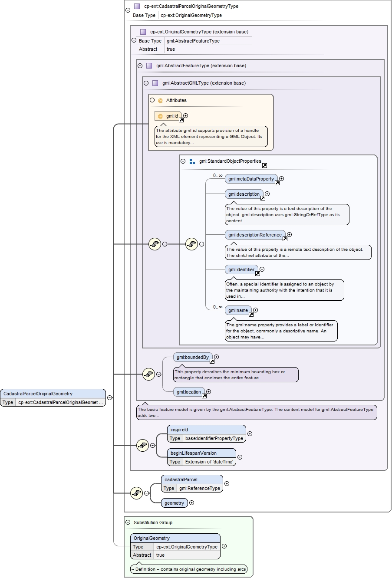Follow gml:metaDataProperty reference arrow
Screen dimensions: 392x578
pyautogui.click(x=277, y=183)
